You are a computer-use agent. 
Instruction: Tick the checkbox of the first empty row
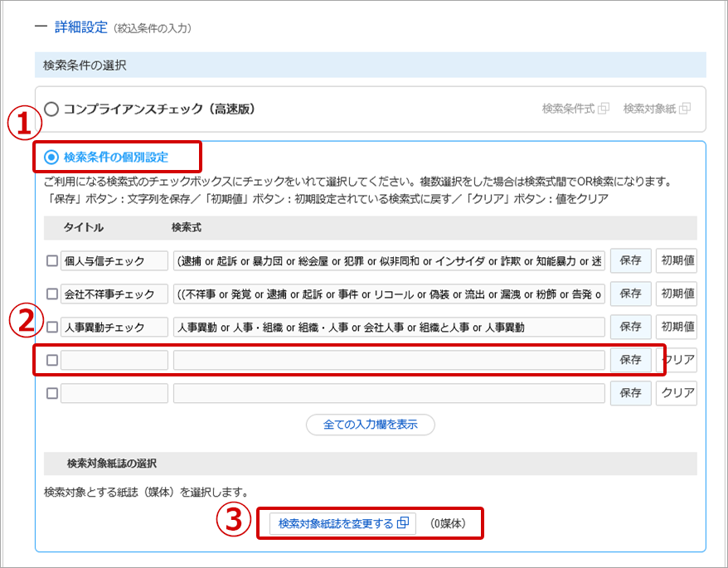point(52,361)
